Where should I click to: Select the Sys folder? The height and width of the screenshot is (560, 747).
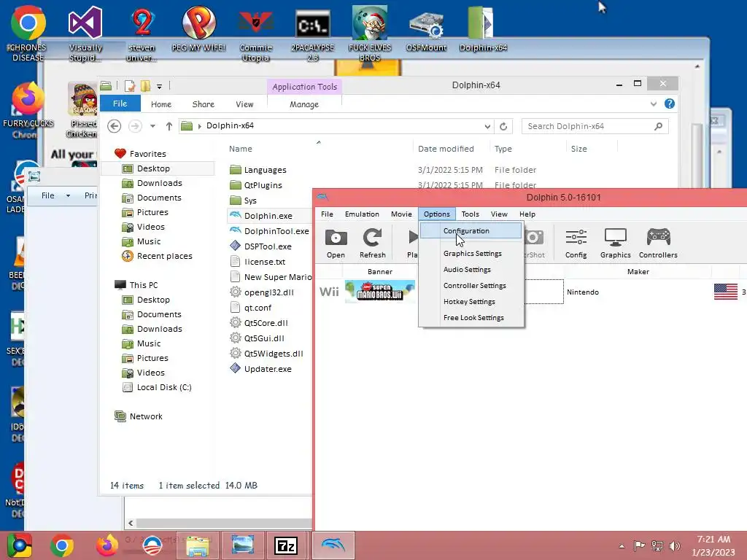tap(250, 201)
